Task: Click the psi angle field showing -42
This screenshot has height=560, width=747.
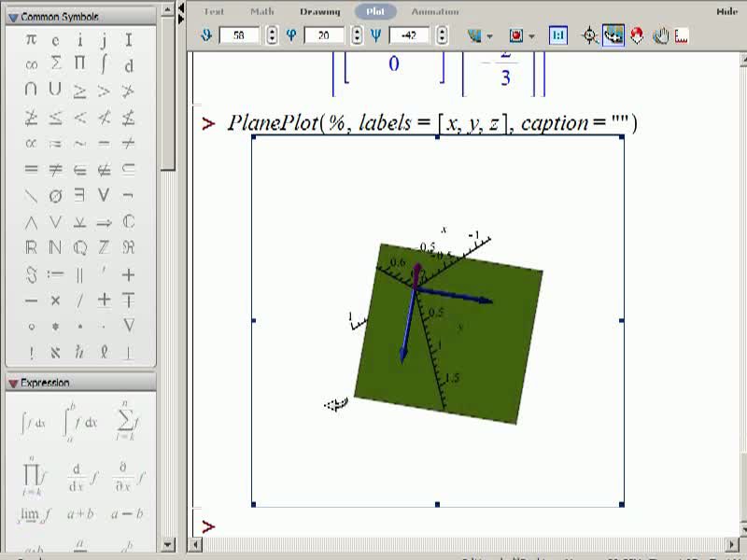Action: [409, 35]
